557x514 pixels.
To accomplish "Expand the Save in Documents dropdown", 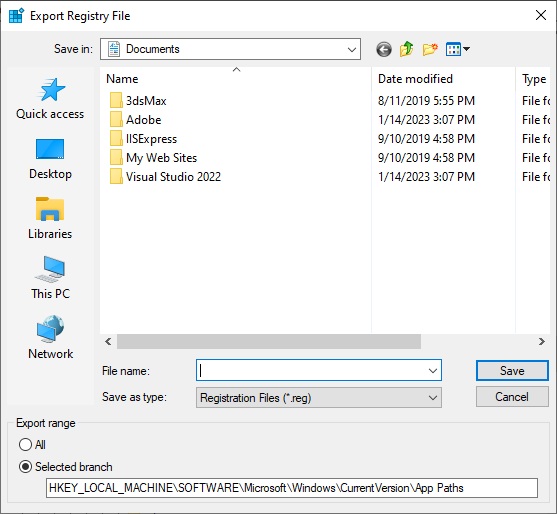I will click(x=230, y=49).
